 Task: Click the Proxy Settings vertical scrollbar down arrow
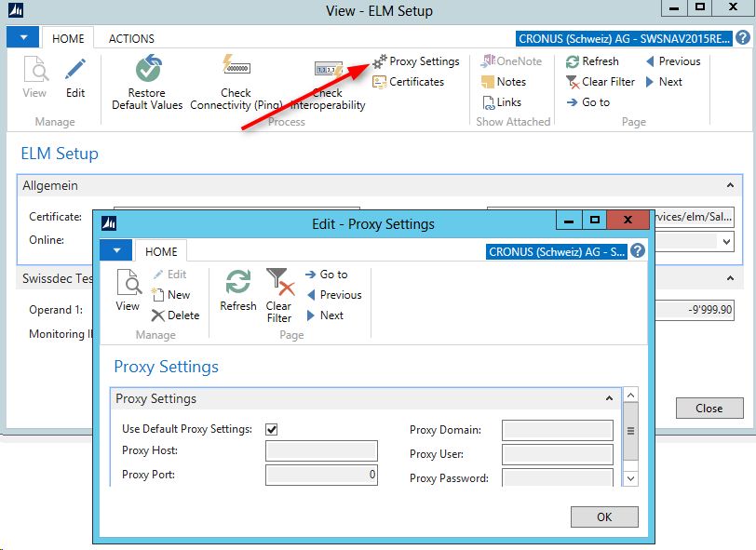click(630, 477)
